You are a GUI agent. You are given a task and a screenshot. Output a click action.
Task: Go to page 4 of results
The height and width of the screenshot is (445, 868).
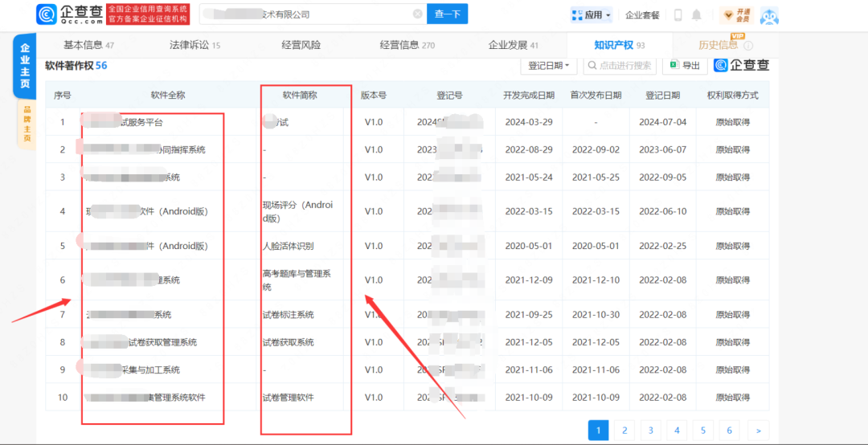point(677,430)
